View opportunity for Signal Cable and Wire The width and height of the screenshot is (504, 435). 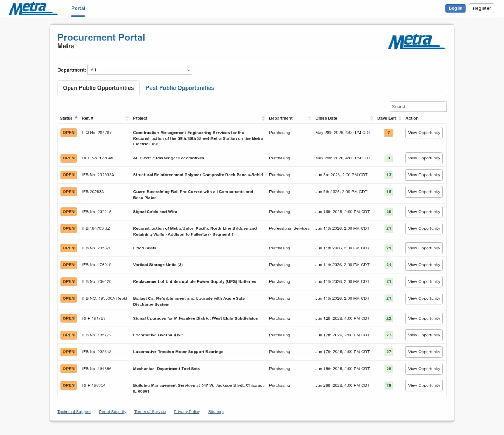pos(424,212)
